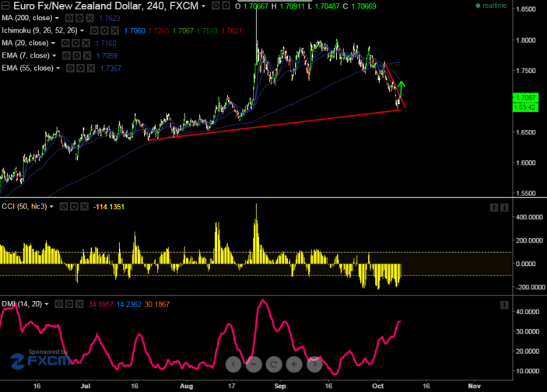This screenshot has height=392, width=547.
Task: Click the DMI value 34.8957
Action: (101, 304)
